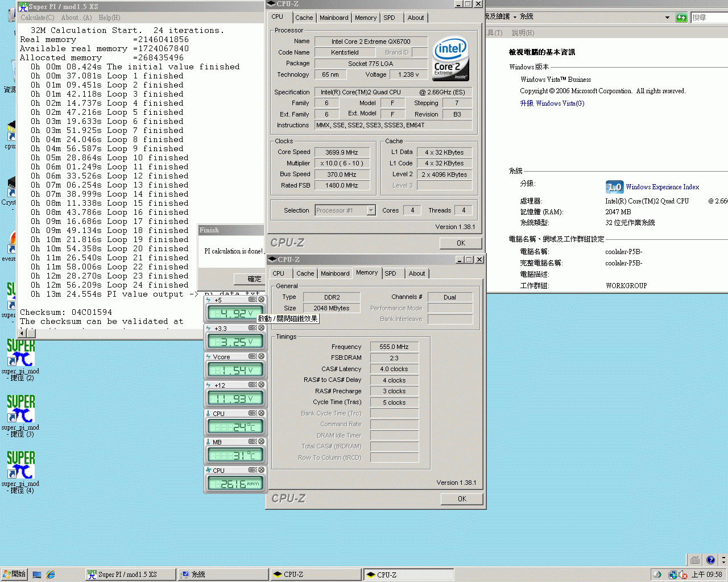Click OK in CPU-Z processor window
The width and height of the screenshot is (728, 582).
461,243
